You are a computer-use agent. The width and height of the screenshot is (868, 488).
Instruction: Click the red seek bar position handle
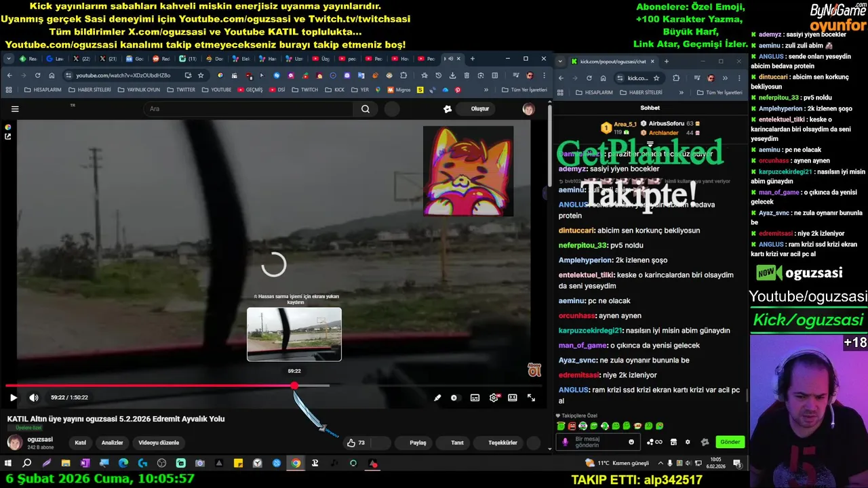(294, 386)
